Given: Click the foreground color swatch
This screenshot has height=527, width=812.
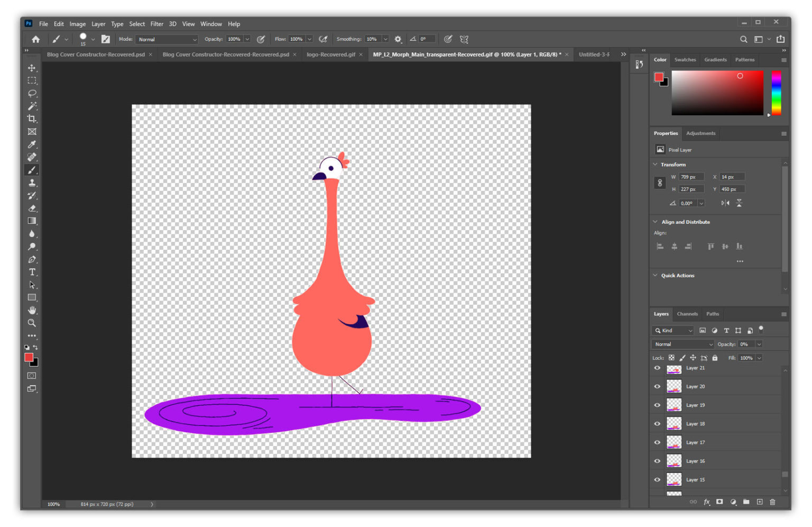Looking at the screenshot, I should point(29,358).
